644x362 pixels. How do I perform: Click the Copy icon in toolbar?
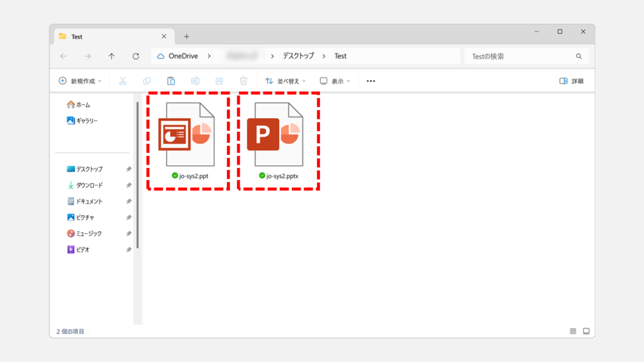point(147,81)
